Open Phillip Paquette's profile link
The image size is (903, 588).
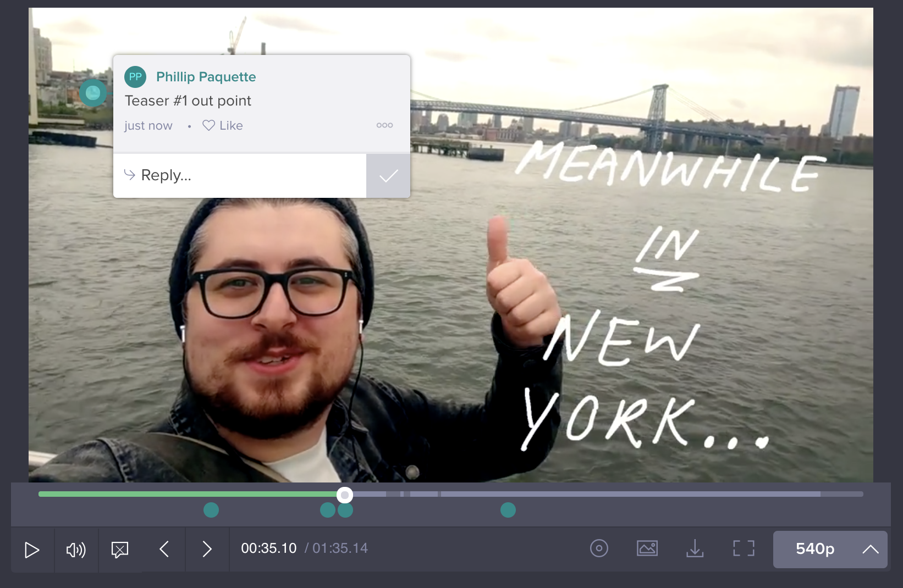[x=206, y=76]
